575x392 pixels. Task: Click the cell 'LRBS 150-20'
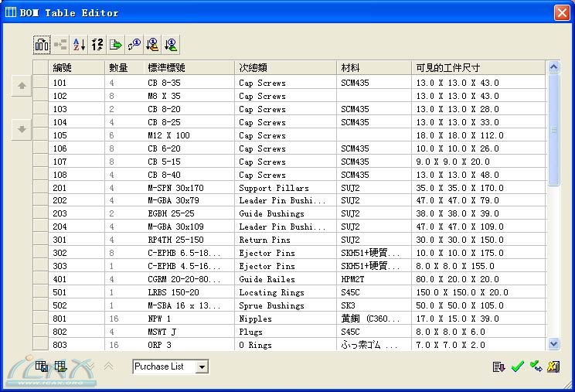pos(189,292)
